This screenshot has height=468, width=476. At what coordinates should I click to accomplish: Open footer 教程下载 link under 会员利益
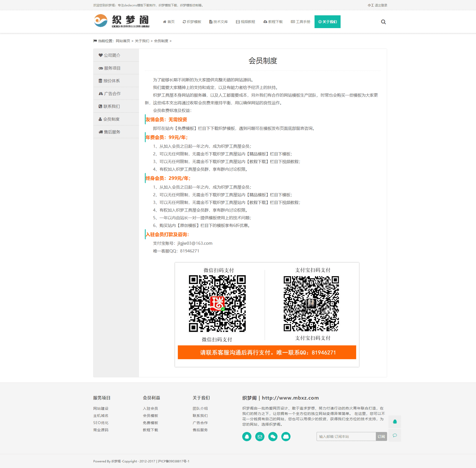(x=150, y=430)
